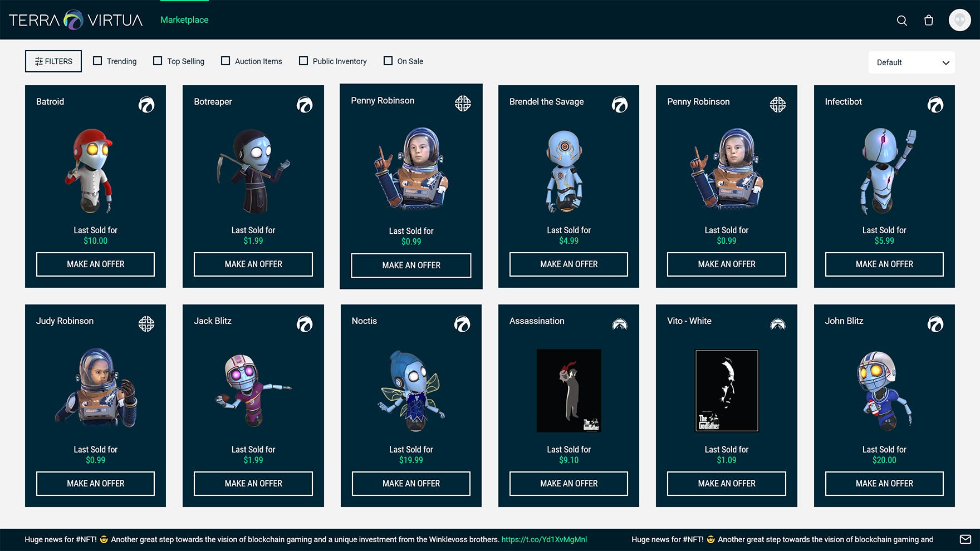This screenshot has width=980, height=551.
Task: Open the search magnifier icon
Action: click(902, 21)
